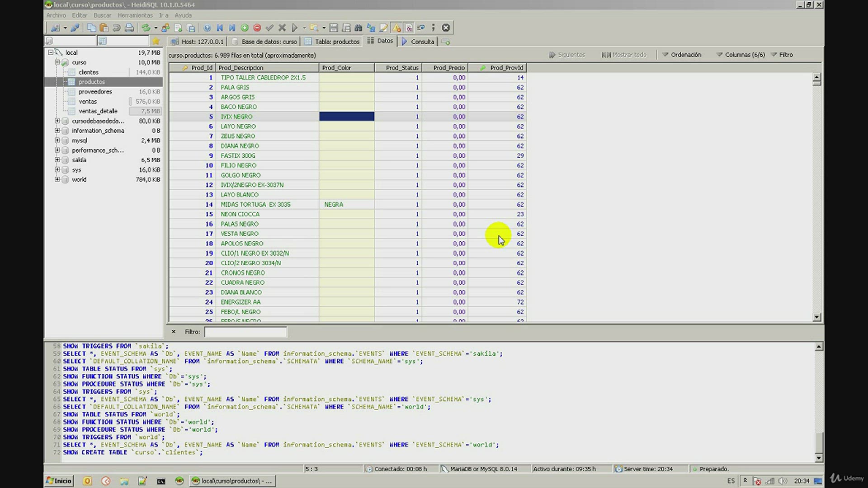This screenshot has height=488, width=868.
Task: Cancel editing with grey X icon
Action: [282, 28]
